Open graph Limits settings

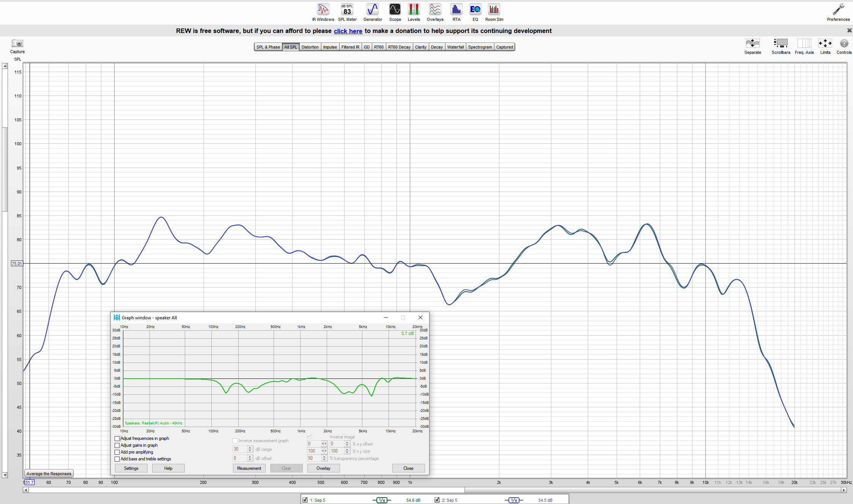click(x=825, y=46)
